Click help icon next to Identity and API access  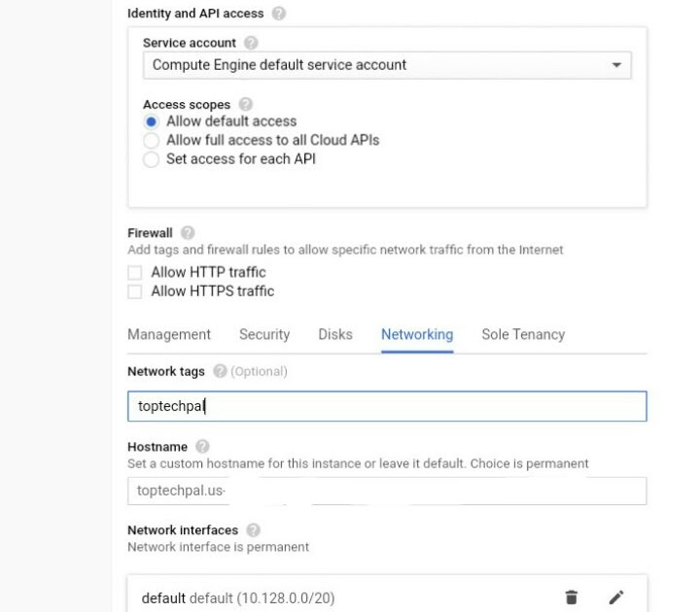tap(279, 15)
